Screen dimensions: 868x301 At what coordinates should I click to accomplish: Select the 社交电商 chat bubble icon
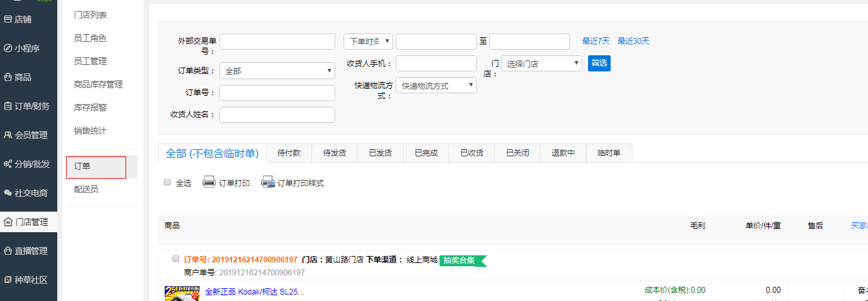click(8, 193)
